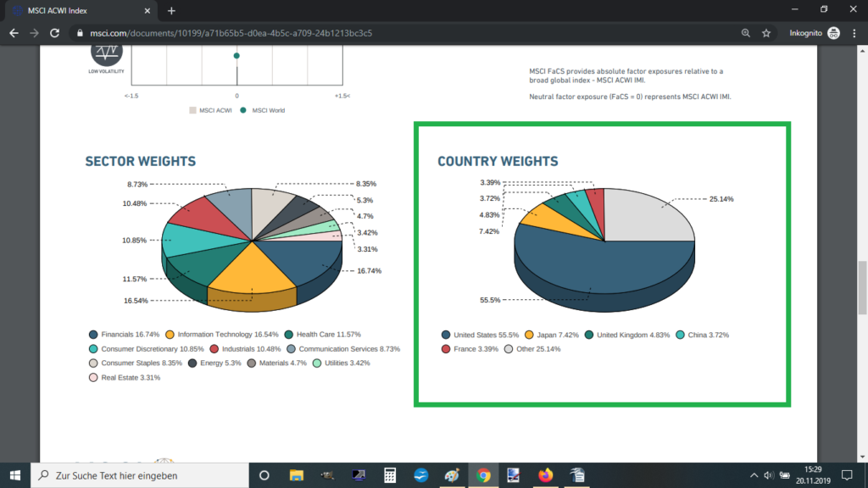868x488 pixels.
Task: Click the SECTOR WEIGHTS heading
Action: pyautogui.click(x=141, y=162)
